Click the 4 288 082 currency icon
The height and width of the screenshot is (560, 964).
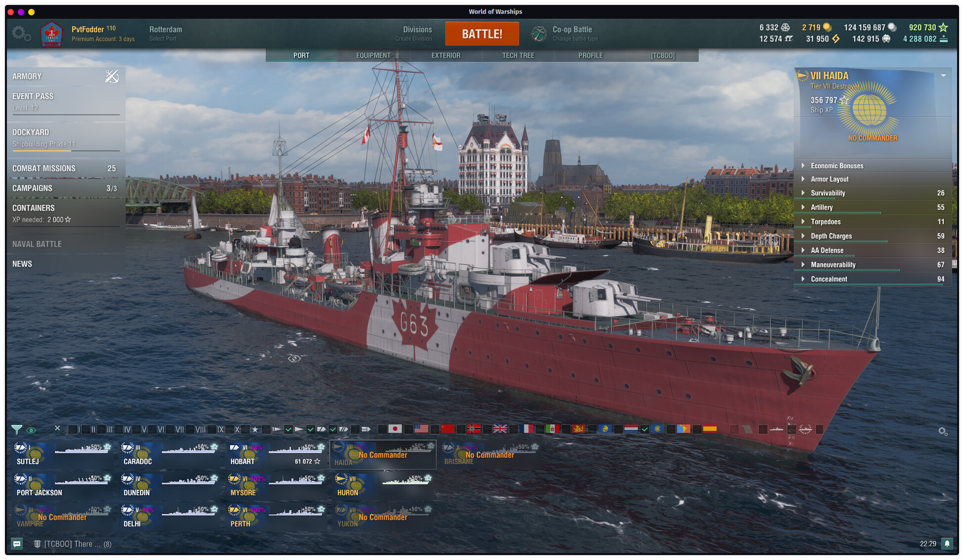tap(943, 39)
